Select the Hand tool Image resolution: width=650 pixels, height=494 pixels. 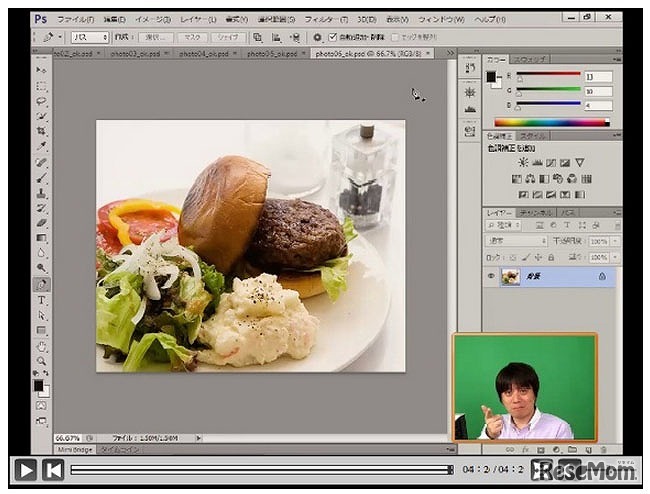pos(41,345)
